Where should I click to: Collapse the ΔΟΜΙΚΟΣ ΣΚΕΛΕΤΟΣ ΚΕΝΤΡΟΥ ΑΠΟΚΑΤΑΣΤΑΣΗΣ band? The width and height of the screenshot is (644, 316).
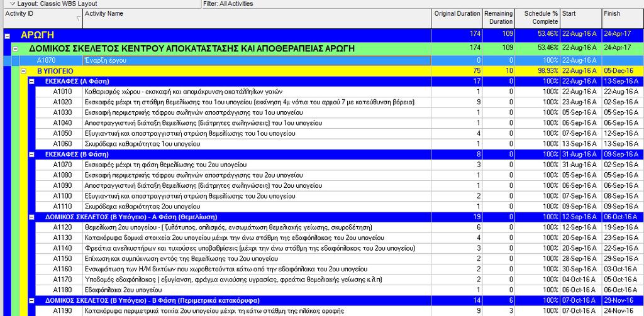point(16,49)
